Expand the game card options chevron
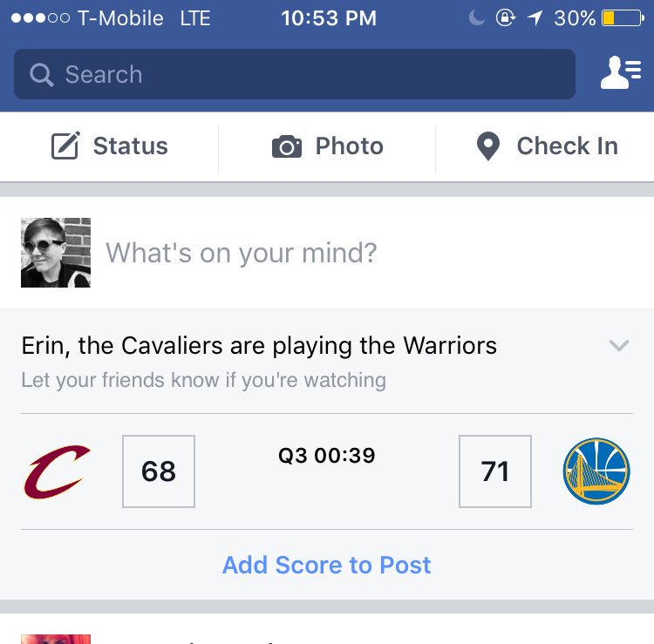Image resolution: width=654 pixels, height=644 pixels. coord(618,345)
